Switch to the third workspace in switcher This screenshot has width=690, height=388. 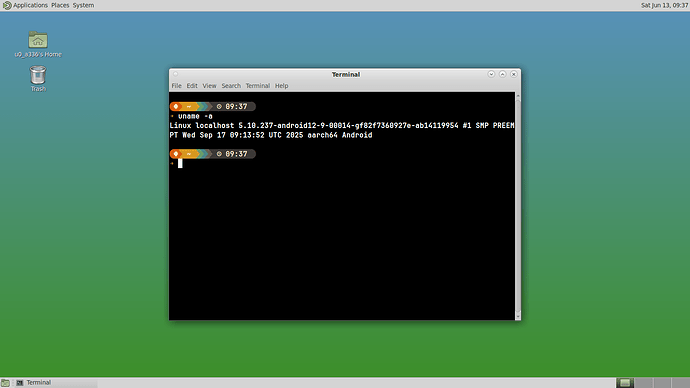(x=662, y=383)
